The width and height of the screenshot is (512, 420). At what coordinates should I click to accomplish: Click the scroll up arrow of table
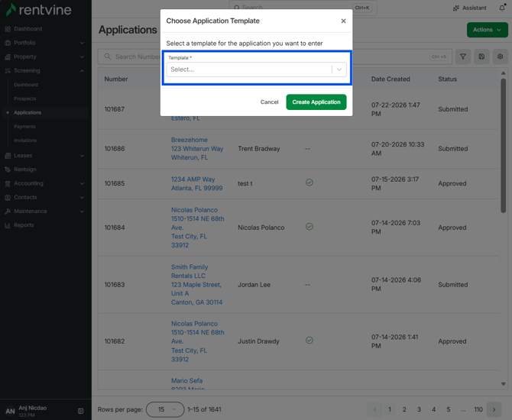503,73
